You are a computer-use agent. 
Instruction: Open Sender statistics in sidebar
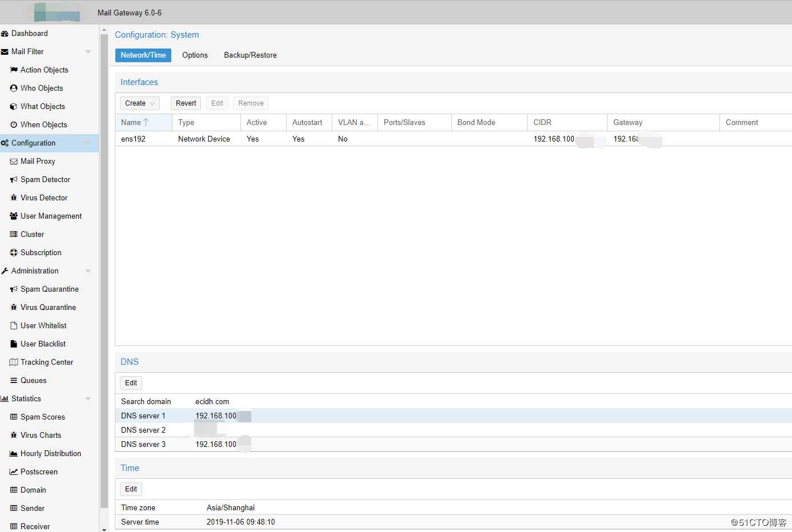tap(33, 509)
